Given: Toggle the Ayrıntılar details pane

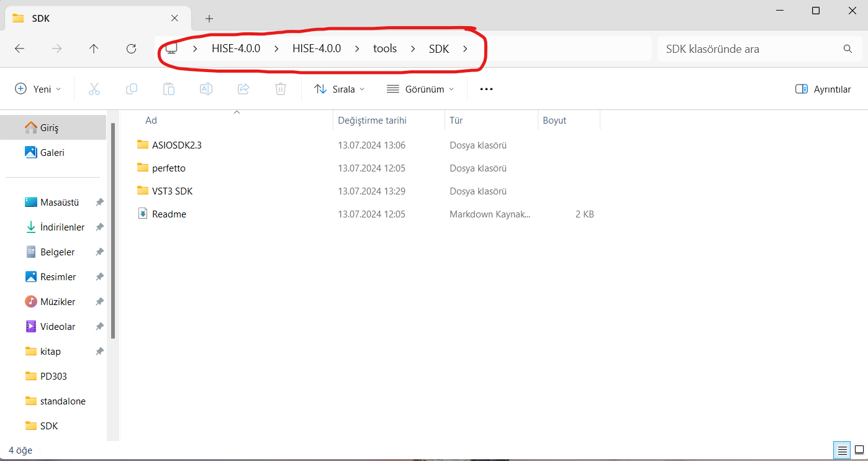Looking at the screenshot, I should pyautogui.click(x=823, y=89).
